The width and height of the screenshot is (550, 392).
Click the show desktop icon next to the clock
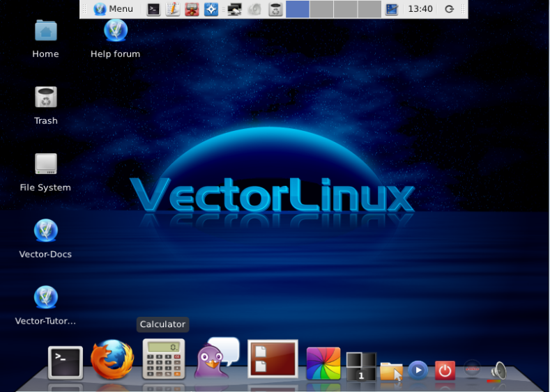tap(392, 9)
